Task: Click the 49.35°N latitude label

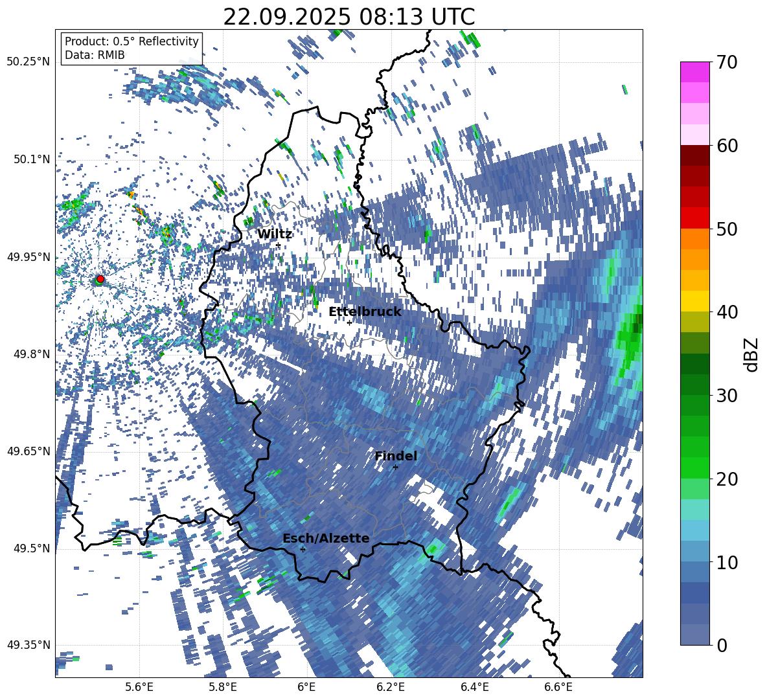Action: pyautogui.click(x=29, y=645)
